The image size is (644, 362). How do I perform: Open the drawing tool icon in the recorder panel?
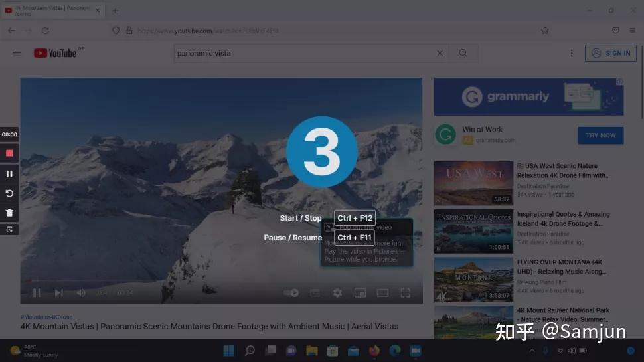(9, 230)
